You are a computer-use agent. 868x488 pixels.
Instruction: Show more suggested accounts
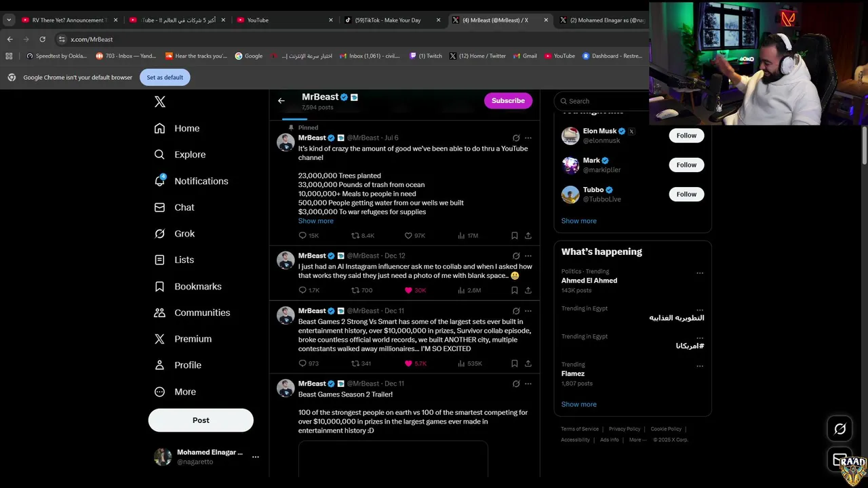[578, 221]
